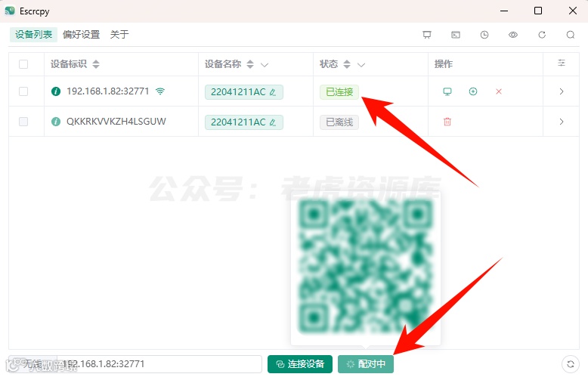Expand the QKKRKVVKZH4LSGUW row chevron
The height and width of the screenshot is (377, 588).
click(562, 122)
